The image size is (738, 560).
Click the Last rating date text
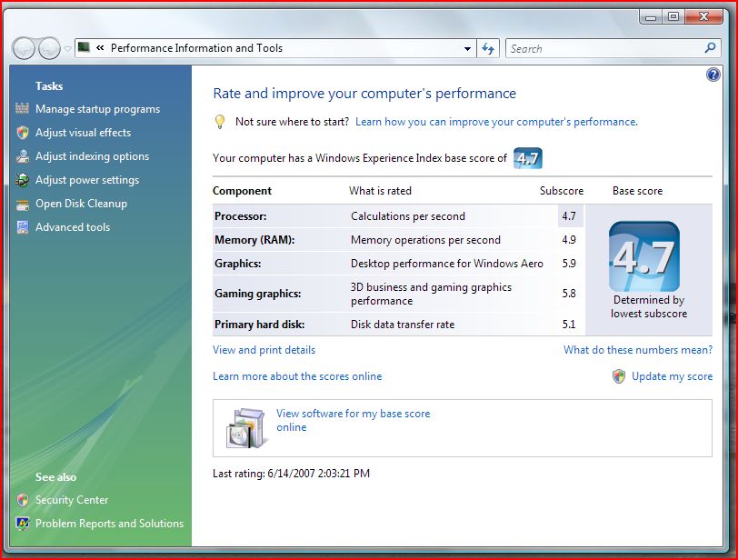click(292, 474)
